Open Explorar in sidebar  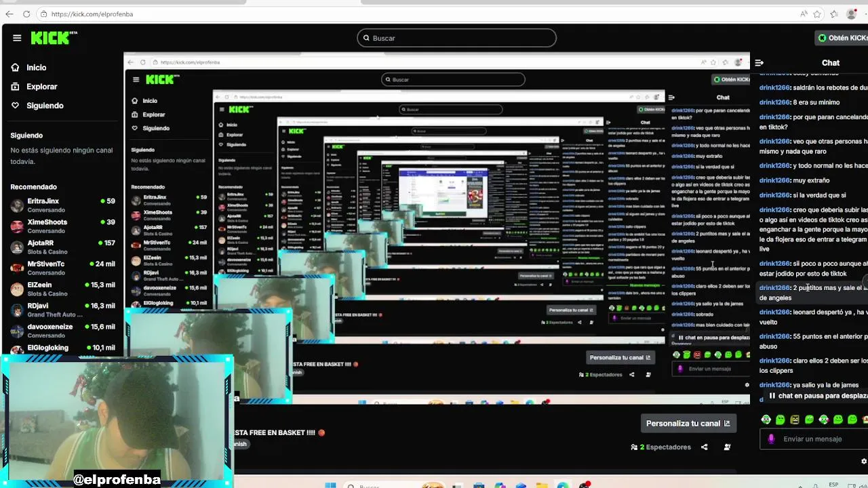point(41,87)
